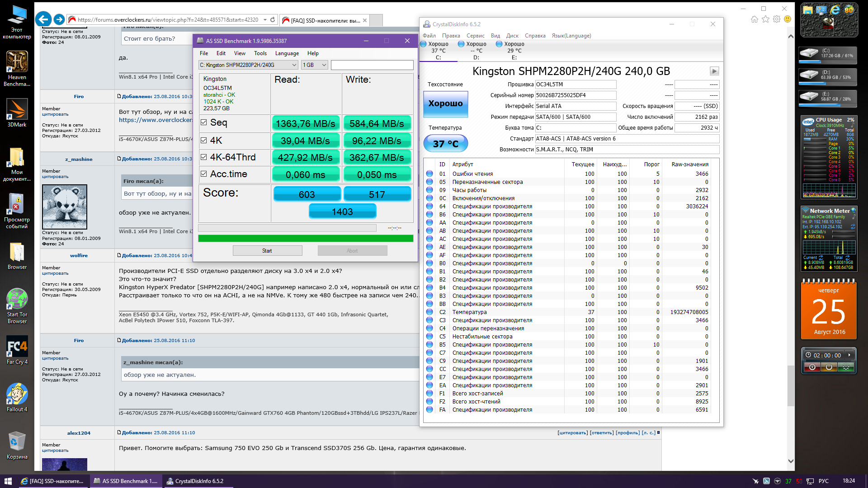
Task: Toggle the Acc.time test checkbox
Action: tap(204, 174)
